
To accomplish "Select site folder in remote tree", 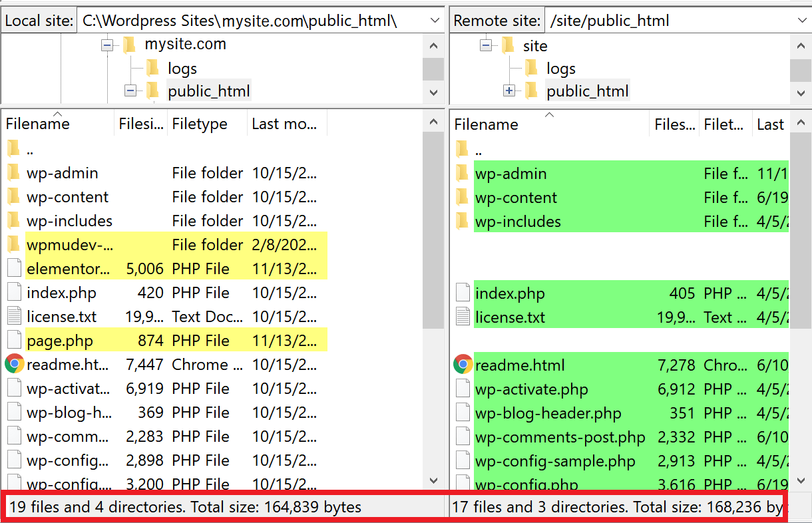I will pos(535,46).
